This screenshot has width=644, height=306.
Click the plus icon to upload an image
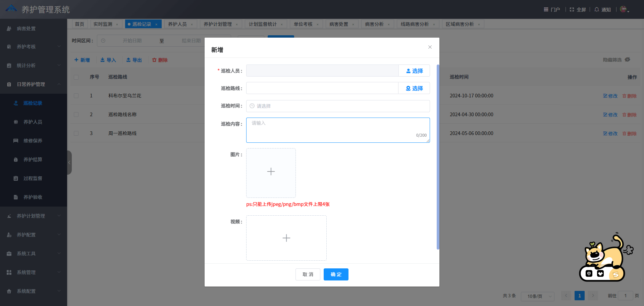point(271,172)
